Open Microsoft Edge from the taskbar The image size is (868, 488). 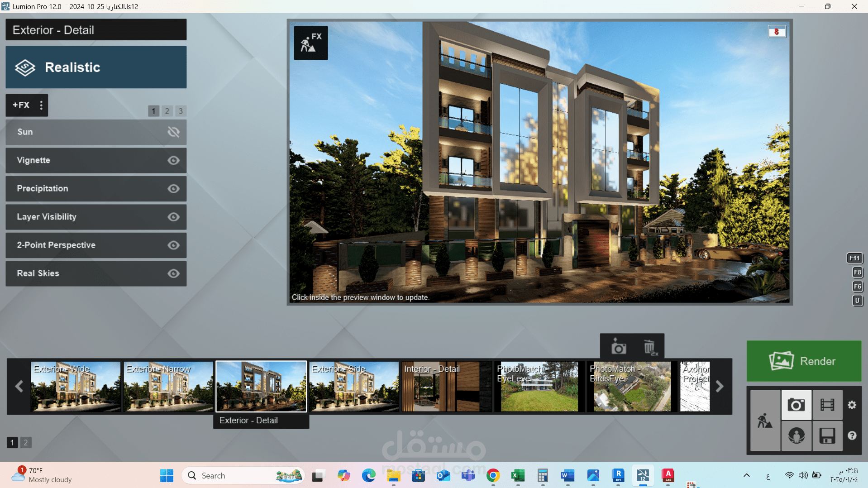pos(368,475)
